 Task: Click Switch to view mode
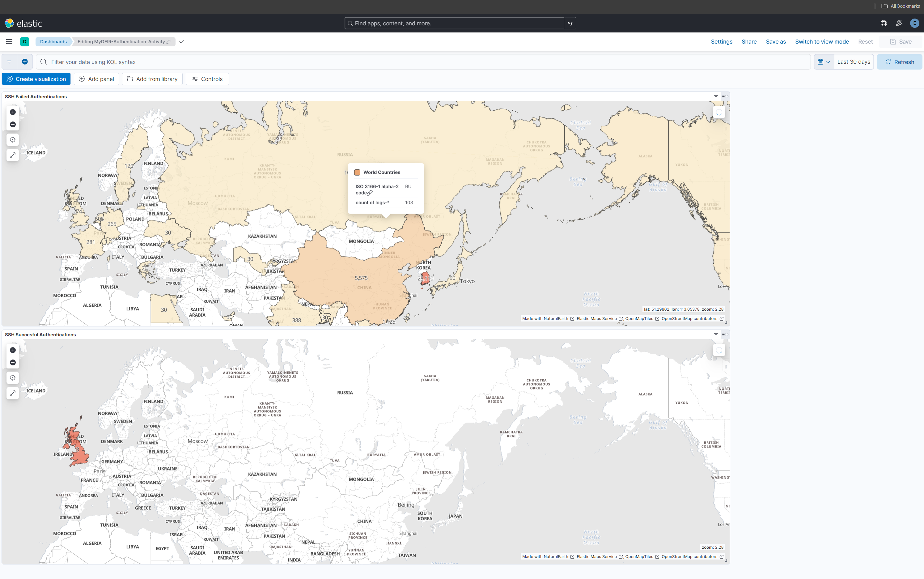[x=821, y=41]
